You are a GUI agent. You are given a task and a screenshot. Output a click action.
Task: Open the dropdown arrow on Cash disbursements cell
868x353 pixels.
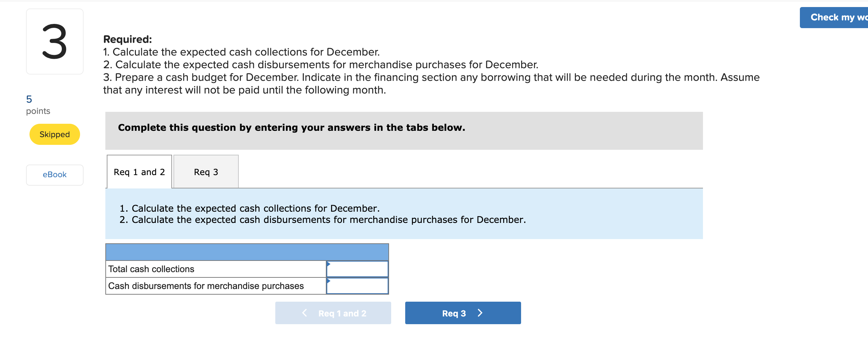[x=329, y=280]
